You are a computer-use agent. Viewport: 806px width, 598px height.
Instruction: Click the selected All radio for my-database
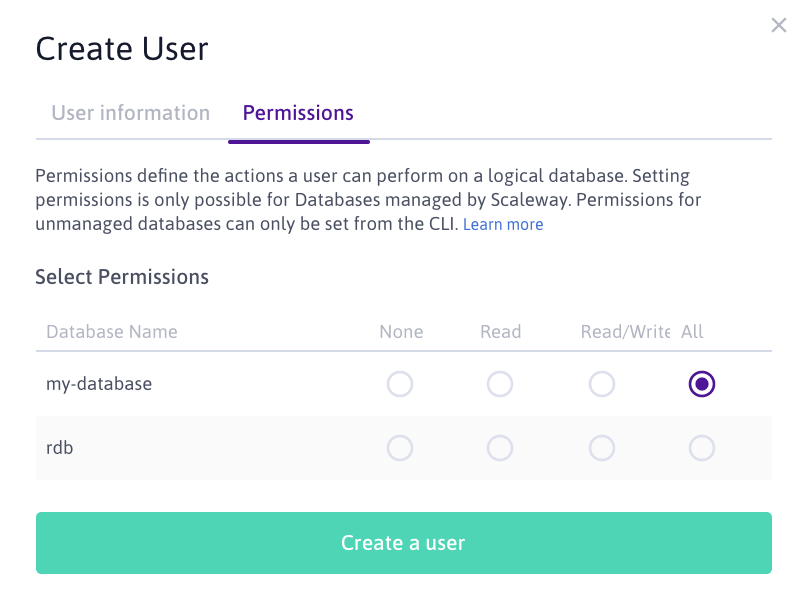[x=702, y=384]
